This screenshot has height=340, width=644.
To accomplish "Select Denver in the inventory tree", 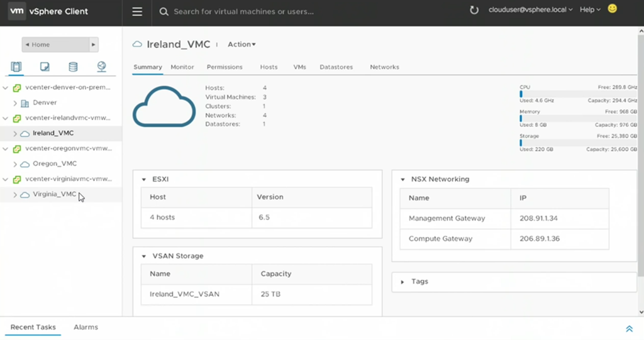I will (45, 102).
